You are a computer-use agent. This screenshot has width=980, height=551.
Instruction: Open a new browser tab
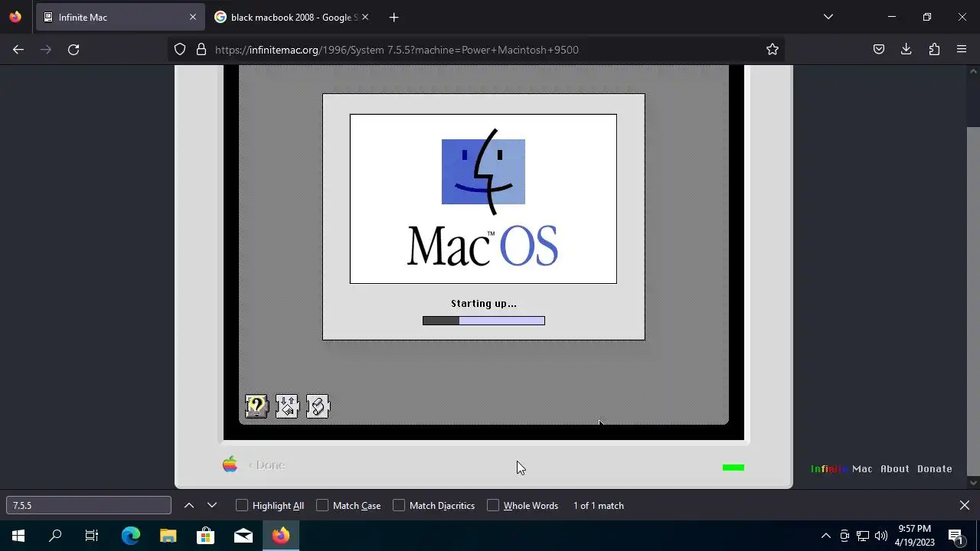[394, 17]
